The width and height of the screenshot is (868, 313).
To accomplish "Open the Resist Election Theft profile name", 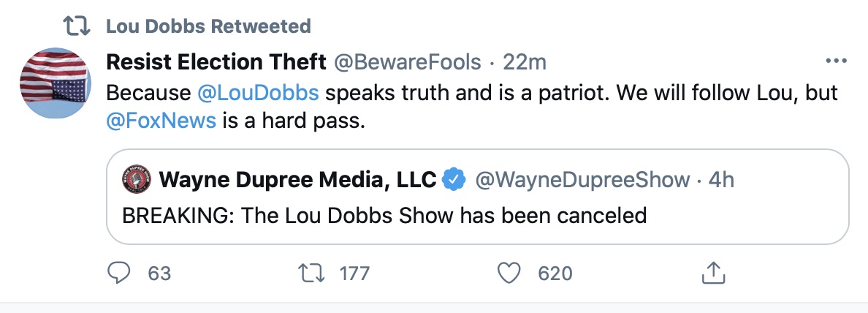I will [x=216, y=63].
